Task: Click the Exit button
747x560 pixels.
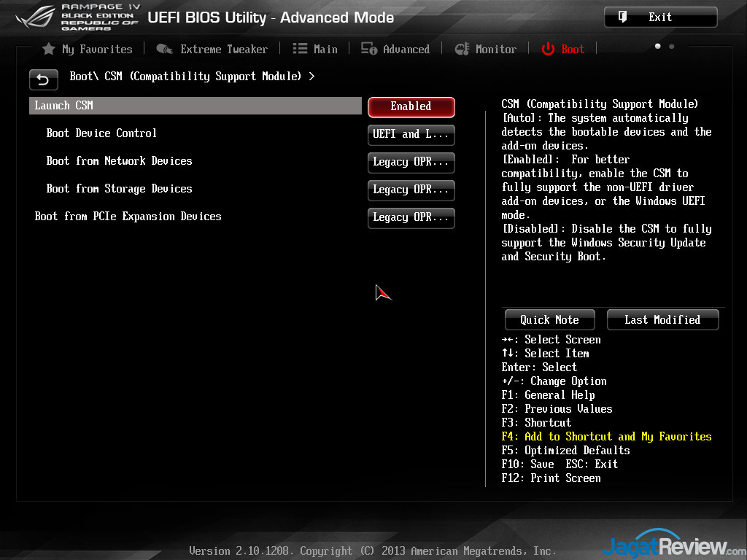Action: [660, 17]
